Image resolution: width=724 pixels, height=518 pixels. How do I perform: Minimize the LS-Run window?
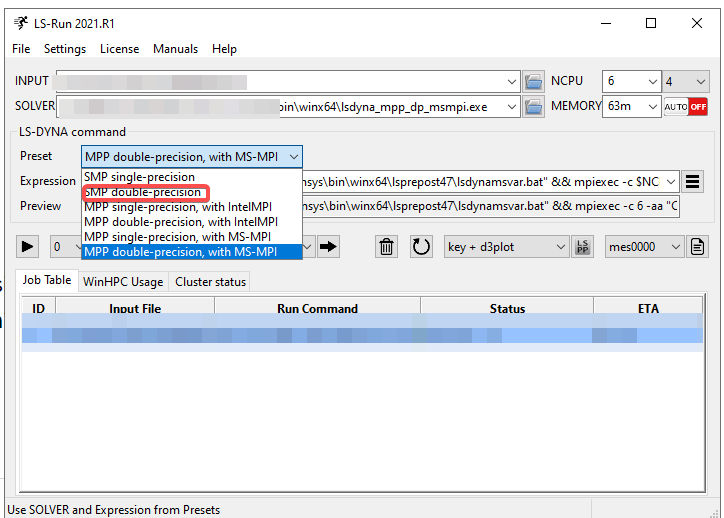pos(606,23)
